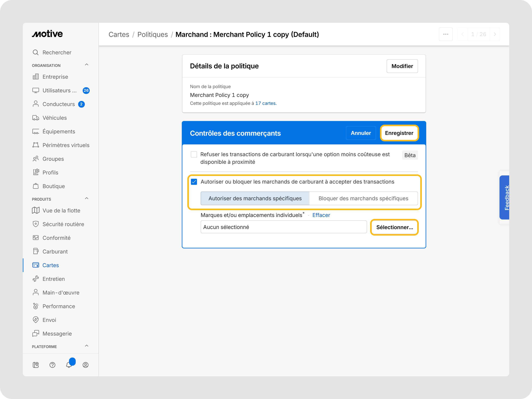Click the Effacer link

tap(321, 215)
